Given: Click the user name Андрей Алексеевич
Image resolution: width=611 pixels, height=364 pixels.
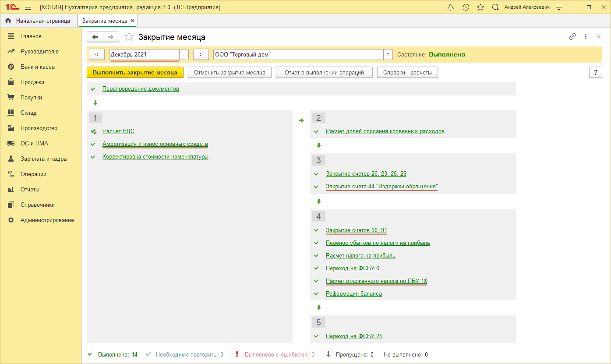Looking at the screenshot, I should click(x=526, y=7).
